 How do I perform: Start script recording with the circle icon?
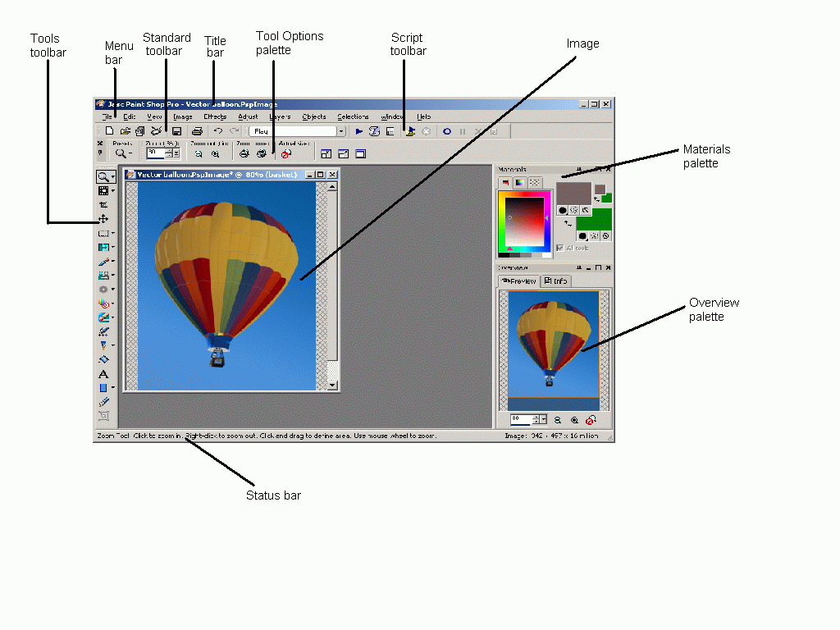coord(447,131)
